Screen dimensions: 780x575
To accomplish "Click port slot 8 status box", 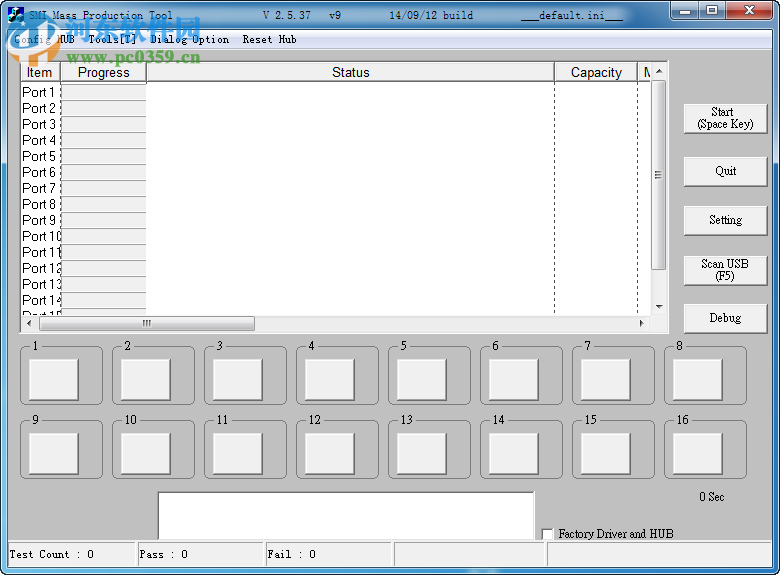I will [x=698, y=380].
